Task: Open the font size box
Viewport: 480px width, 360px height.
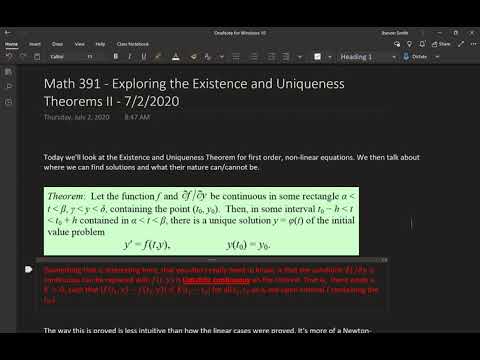Action: coord(91,57)
